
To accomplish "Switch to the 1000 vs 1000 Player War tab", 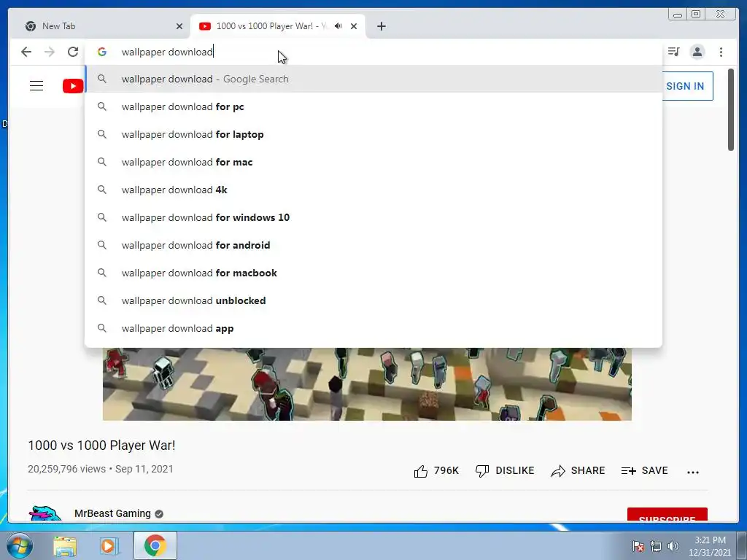I will pyautogui.click(x=277, y=26).
